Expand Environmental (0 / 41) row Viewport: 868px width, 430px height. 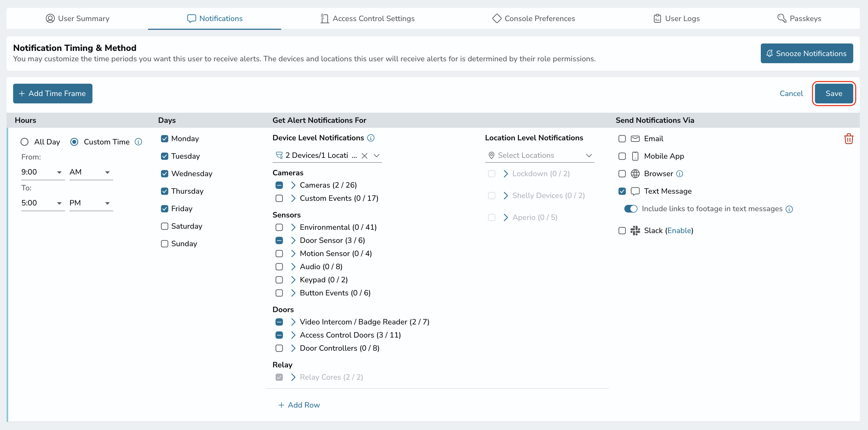tap(293, 227)
